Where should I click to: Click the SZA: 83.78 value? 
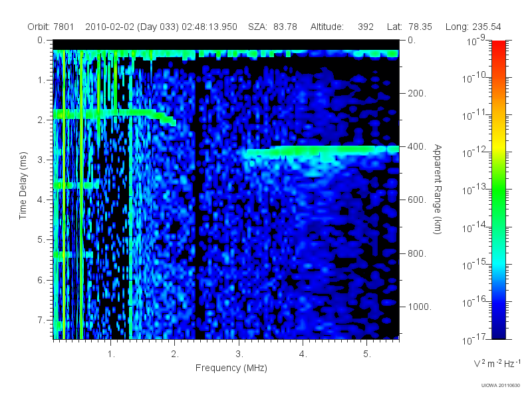[x=273, y=27]
